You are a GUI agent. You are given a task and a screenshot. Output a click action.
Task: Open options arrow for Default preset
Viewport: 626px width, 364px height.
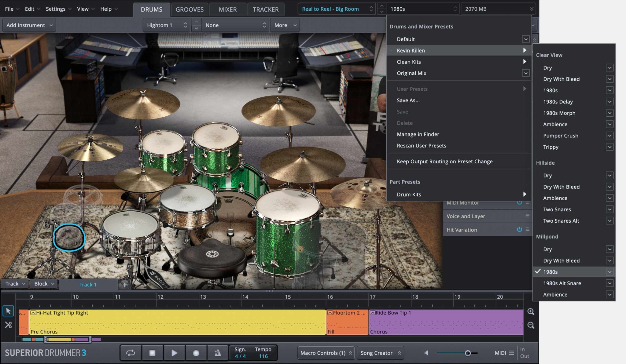(526, 39)
